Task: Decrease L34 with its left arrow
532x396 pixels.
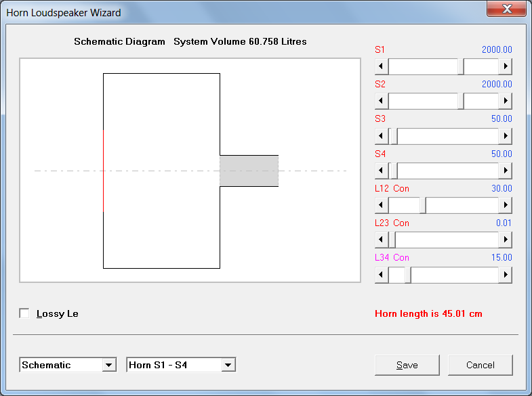Action: pos(382,274)
